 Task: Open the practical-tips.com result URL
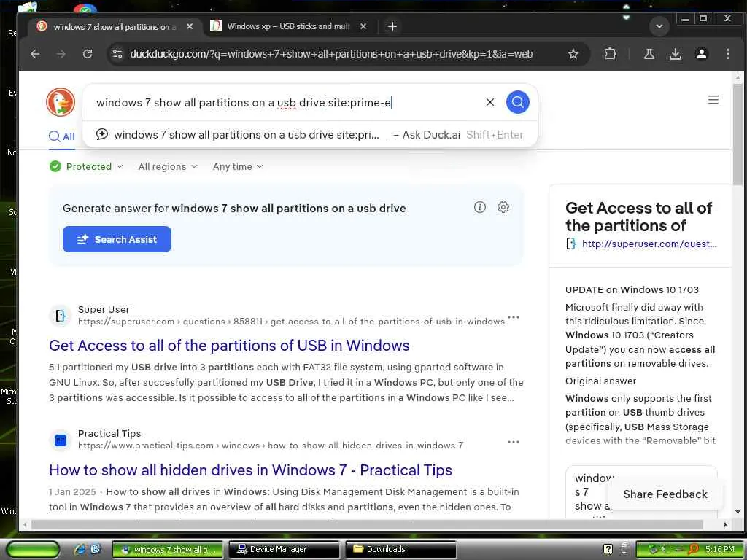coord(270,446)
